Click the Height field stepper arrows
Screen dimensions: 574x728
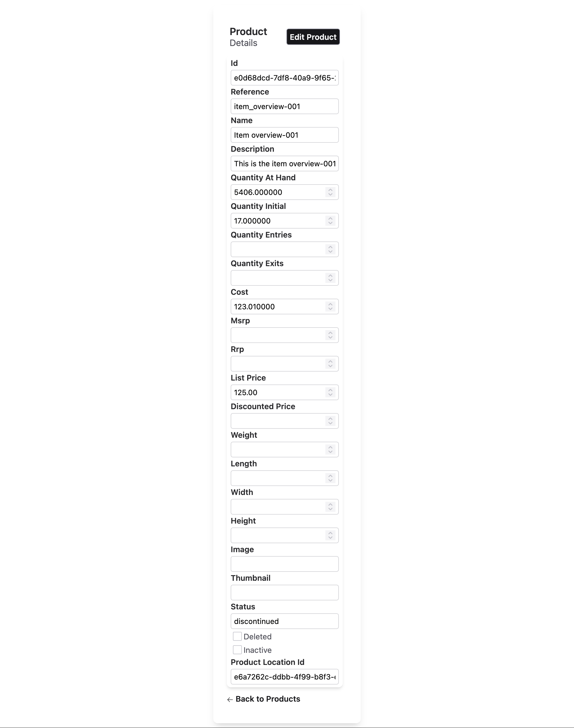(x=330, y=535)
